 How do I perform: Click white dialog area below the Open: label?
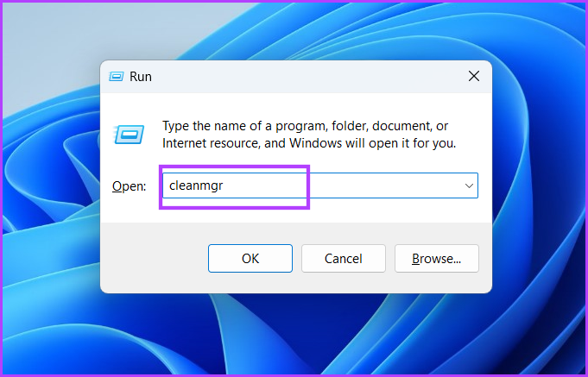pyautogui.click(x=129, y=208)
